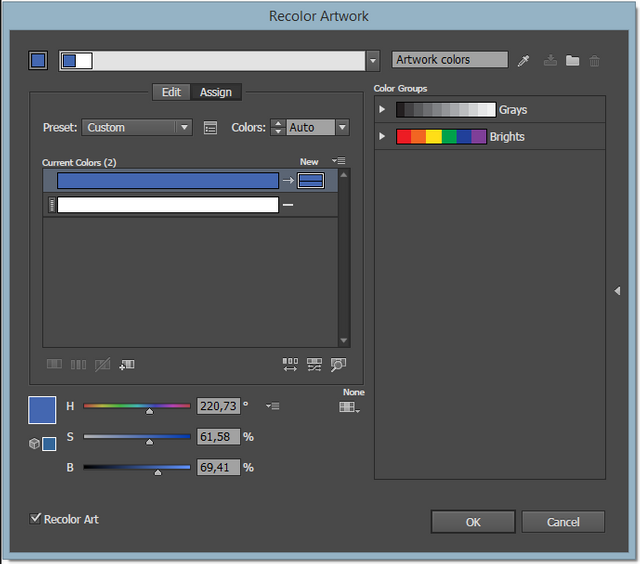Click the Cancel button

563,522
